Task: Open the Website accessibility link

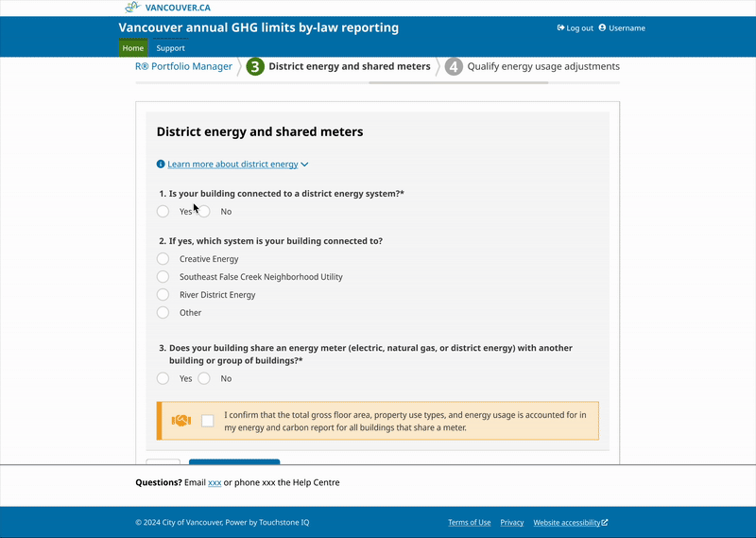Action: pos(566,523)
